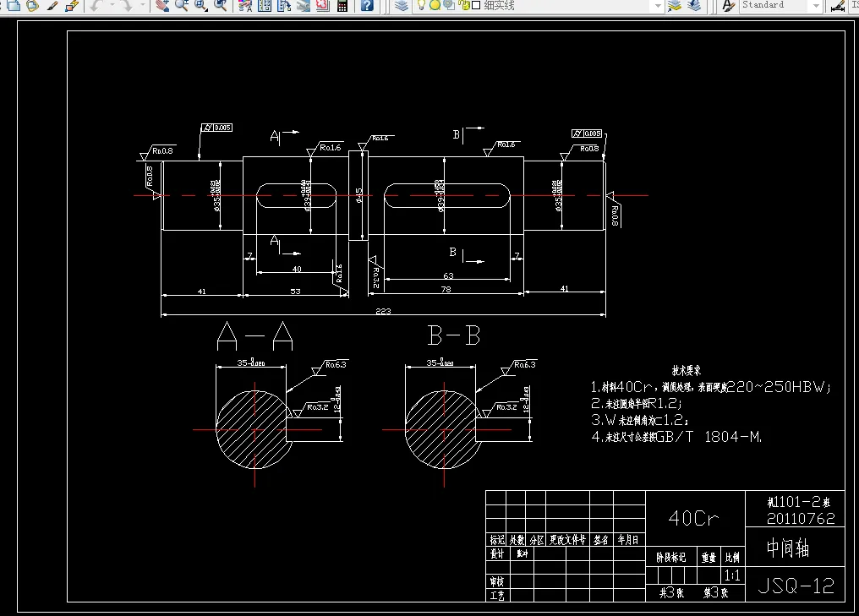Click the Layer Previous icon
This screenshot has height=616, width=859.
(x=694, y=5)
